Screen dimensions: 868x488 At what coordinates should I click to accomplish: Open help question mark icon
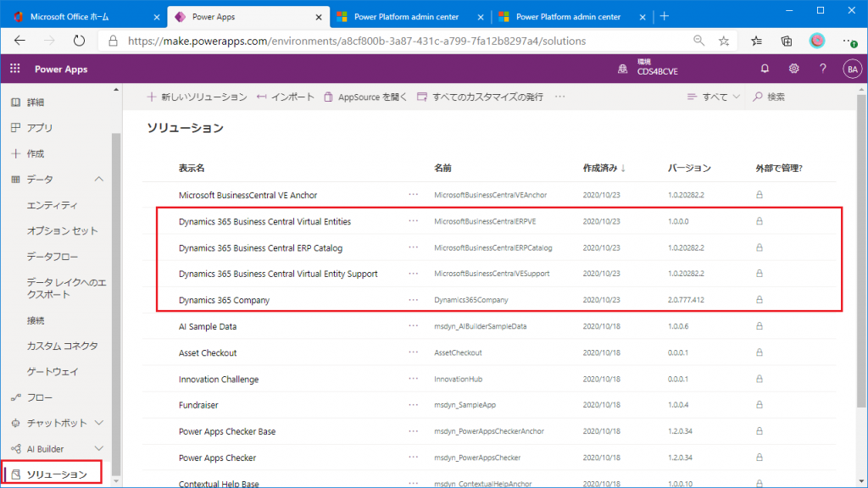[x=822, y=69]
